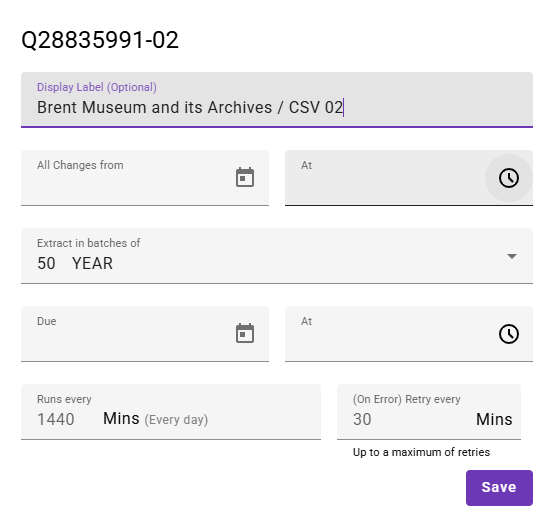The width and height of the screenshot is (541, 509).
Task: Click the batch size value 50
Action: tap(46, 263)
